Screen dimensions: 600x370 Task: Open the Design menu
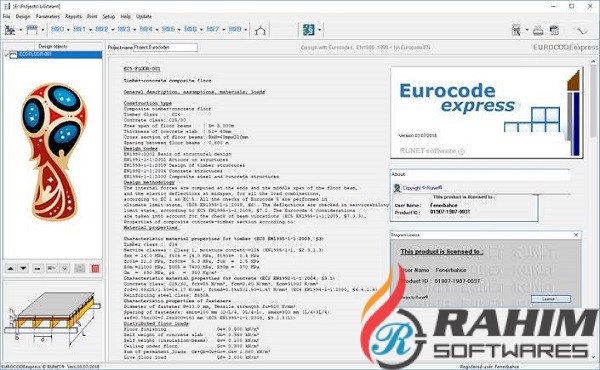click(23, 16)
